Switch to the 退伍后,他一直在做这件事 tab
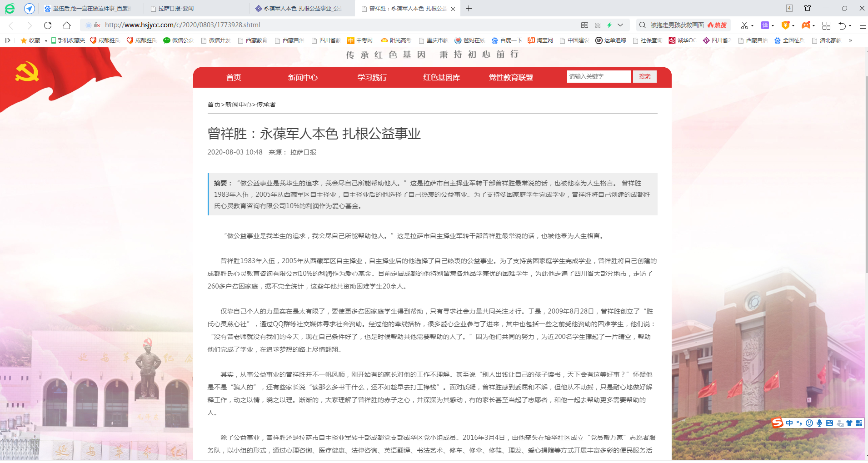Image resolution: width=868 pixels, height=463 pixels. coord(91,9)
